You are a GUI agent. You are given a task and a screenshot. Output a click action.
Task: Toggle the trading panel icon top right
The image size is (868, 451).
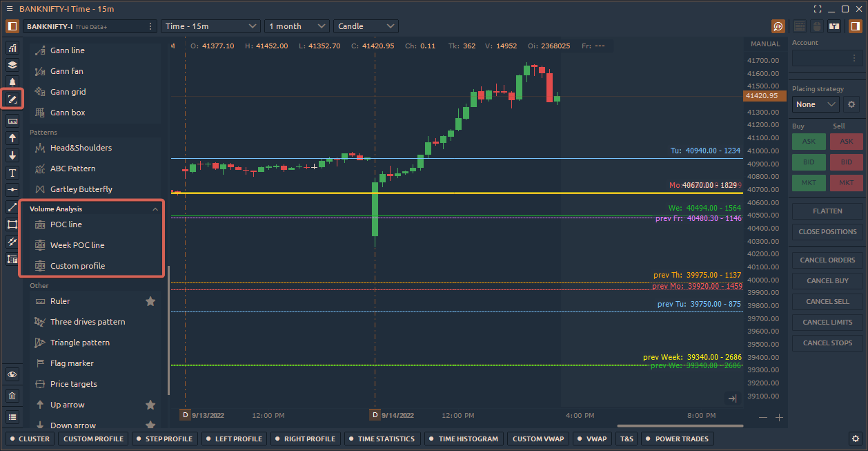pos(855,26)
